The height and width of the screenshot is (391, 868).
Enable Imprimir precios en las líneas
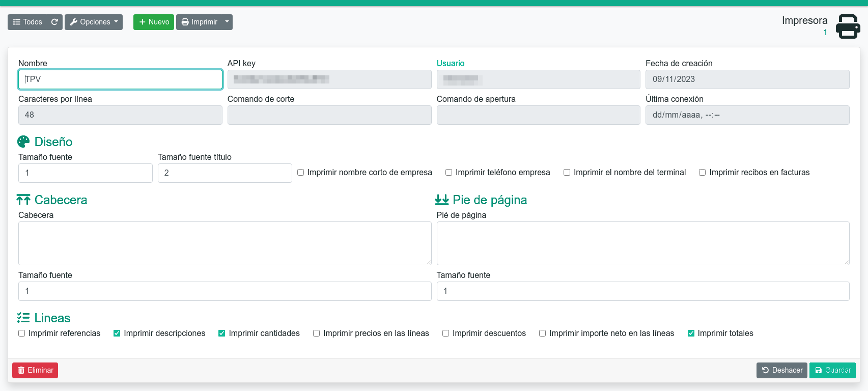point(317,333)
